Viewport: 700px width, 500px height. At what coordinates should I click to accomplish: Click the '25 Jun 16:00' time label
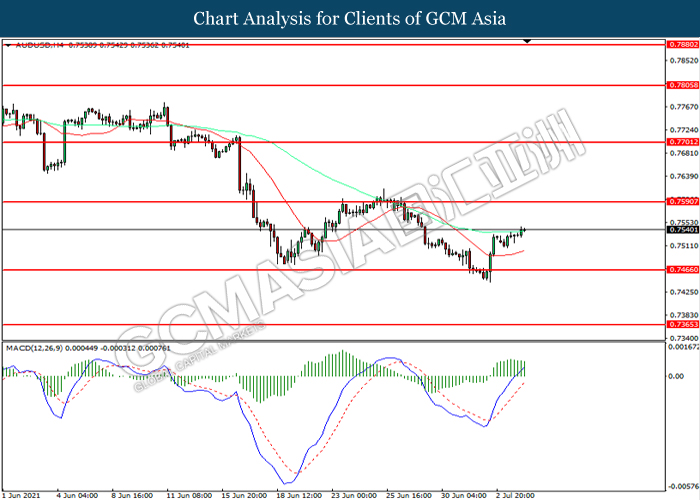[408, 496]
